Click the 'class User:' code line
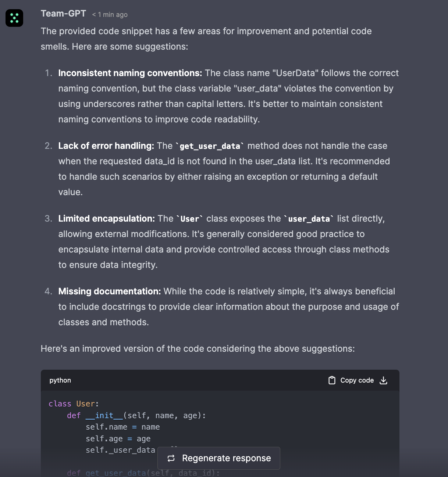Image resolution: width=448 pixels, height=477 pixels. click(x=74, y=404)
